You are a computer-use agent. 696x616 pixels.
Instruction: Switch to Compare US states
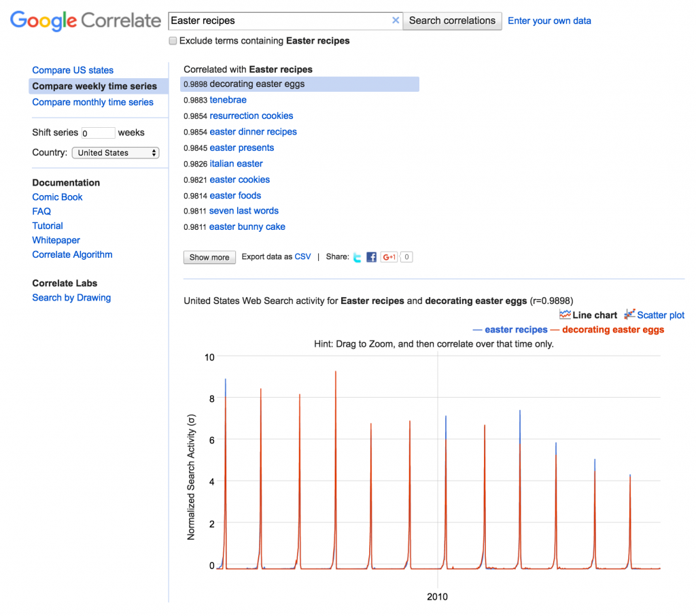click(x=73, y=70)
